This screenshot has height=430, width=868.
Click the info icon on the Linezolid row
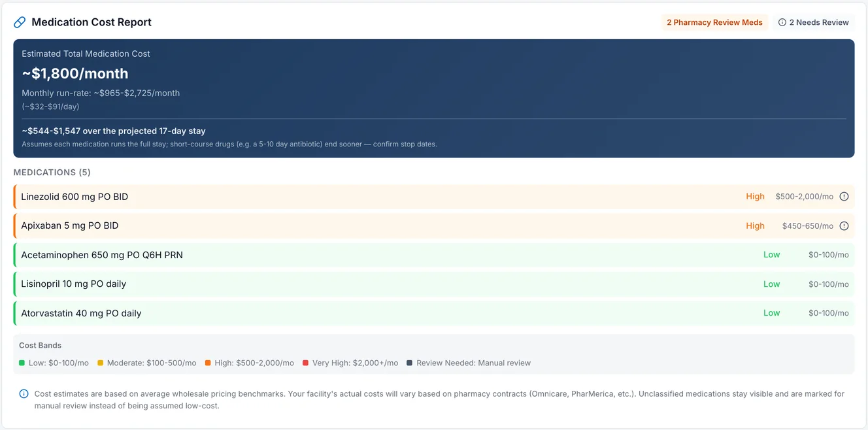(844, 197)
